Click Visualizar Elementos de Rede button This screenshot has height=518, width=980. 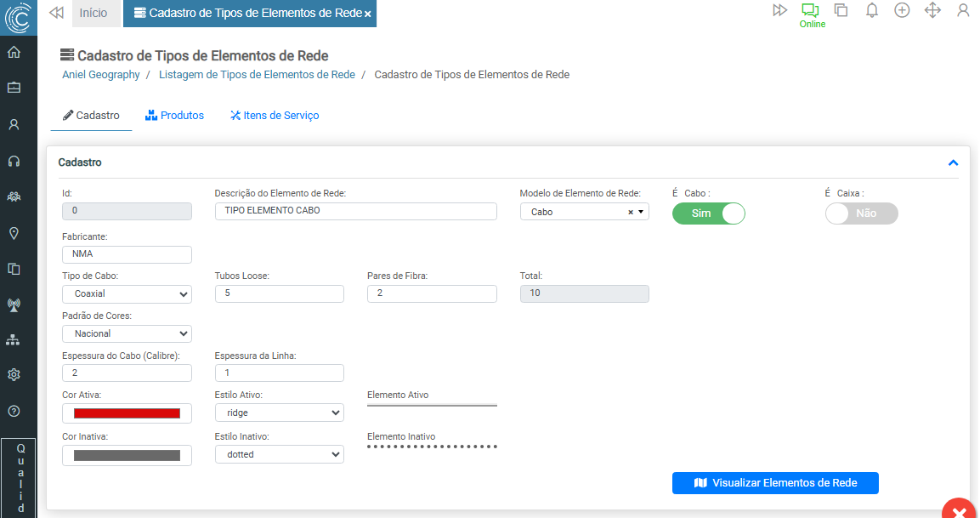pyautogui.click(x=774, y=483)
